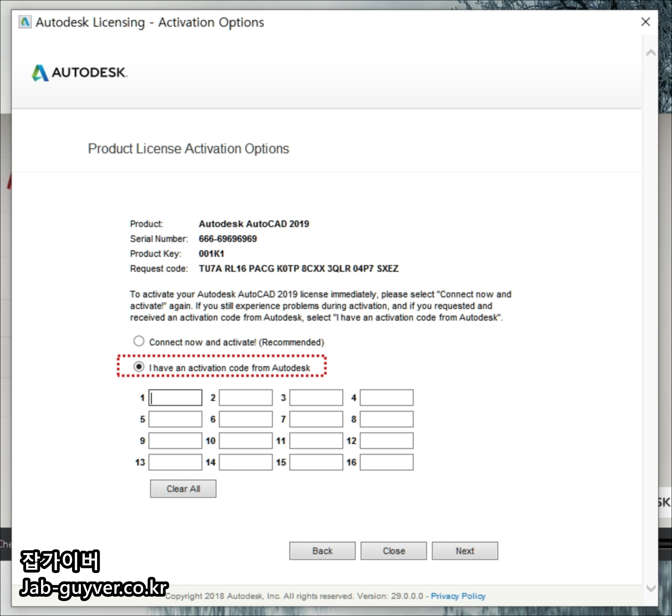
Task: Click the Clear All button
Action: (x=183, y=489)
